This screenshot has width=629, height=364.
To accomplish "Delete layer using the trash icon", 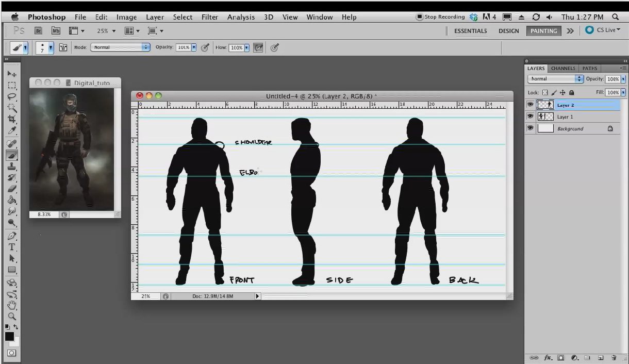I will [x=614, y=357].
